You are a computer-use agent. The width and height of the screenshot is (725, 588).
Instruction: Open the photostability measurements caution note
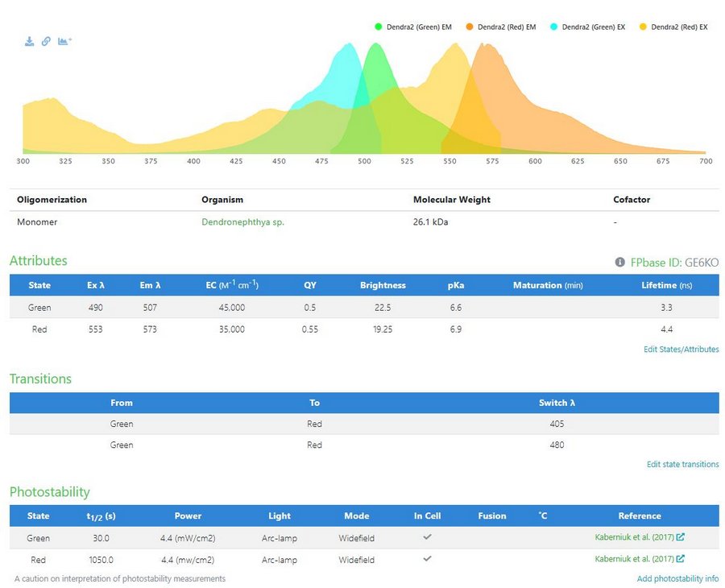coord(120,579)
